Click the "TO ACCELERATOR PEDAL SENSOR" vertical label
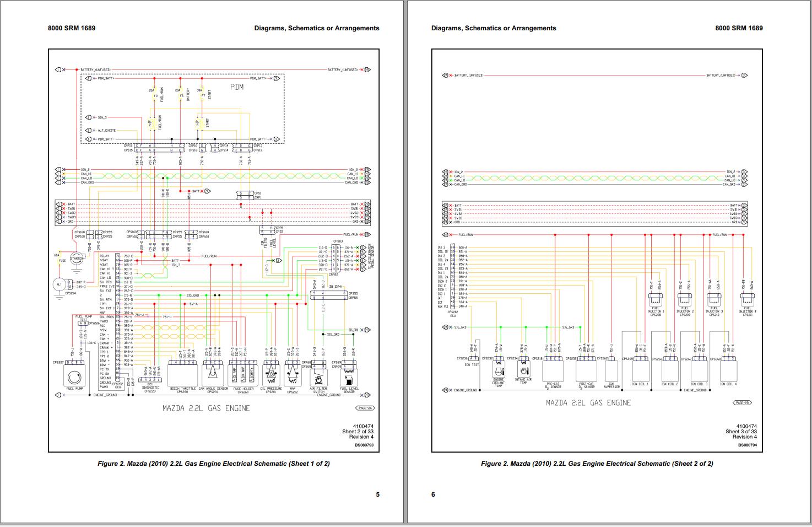This screenshot has width=812, height=527. (x=371, y=257)
